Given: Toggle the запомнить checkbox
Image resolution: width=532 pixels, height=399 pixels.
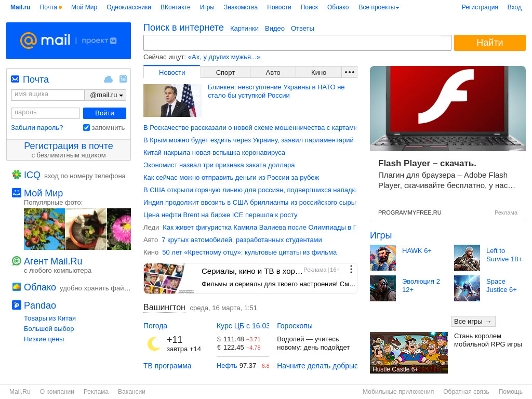Looking at the screenshot, I should [x=87, y=128].
